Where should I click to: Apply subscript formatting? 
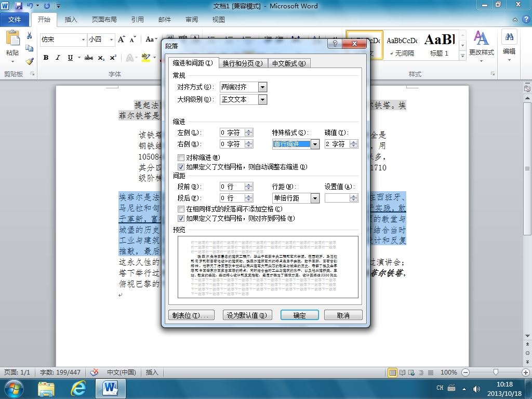point(101,58)
